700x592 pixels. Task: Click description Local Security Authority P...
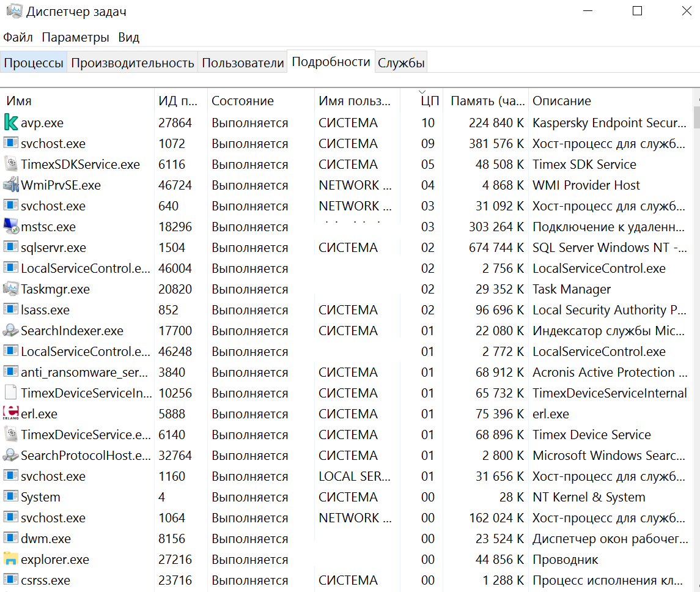pyautogui.click(x=610, y=310)
